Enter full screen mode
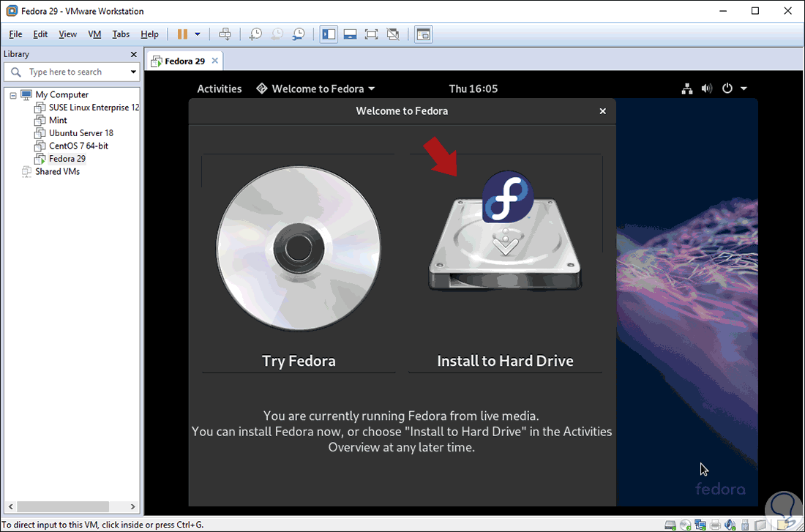The width and height of the screenshot is (805, 532). 371,34
